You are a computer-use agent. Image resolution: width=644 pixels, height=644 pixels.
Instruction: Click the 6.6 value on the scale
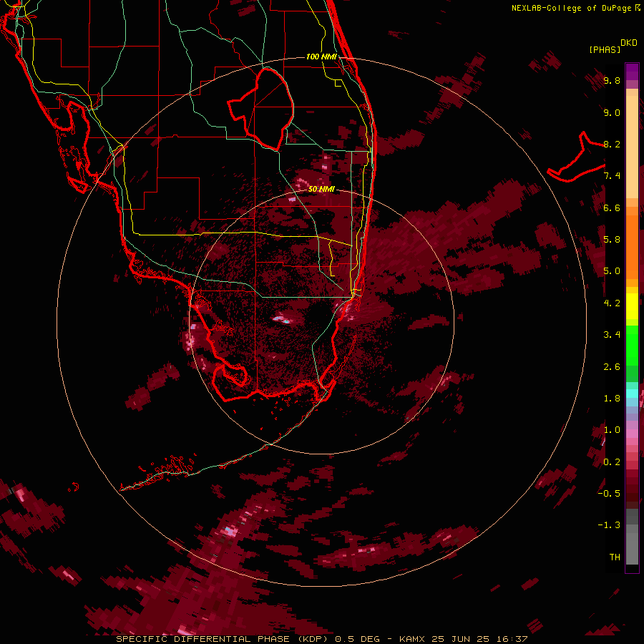tap(612, 208)
